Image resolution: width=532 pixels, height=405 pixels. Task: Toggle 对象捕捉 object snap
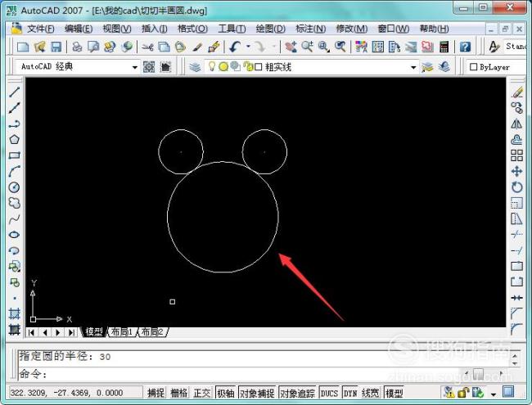tap(257, 393)
